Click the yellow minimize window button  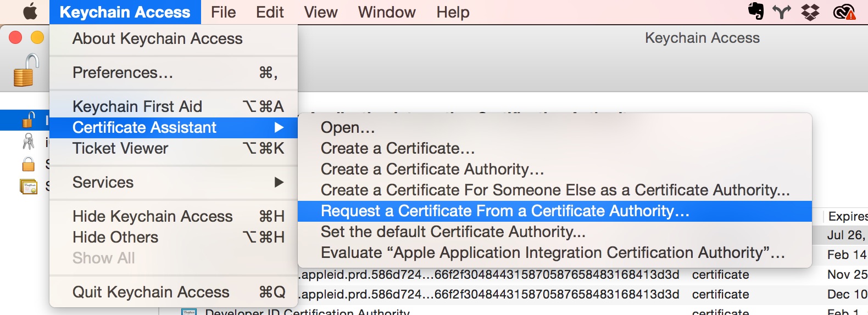[37, 37]
